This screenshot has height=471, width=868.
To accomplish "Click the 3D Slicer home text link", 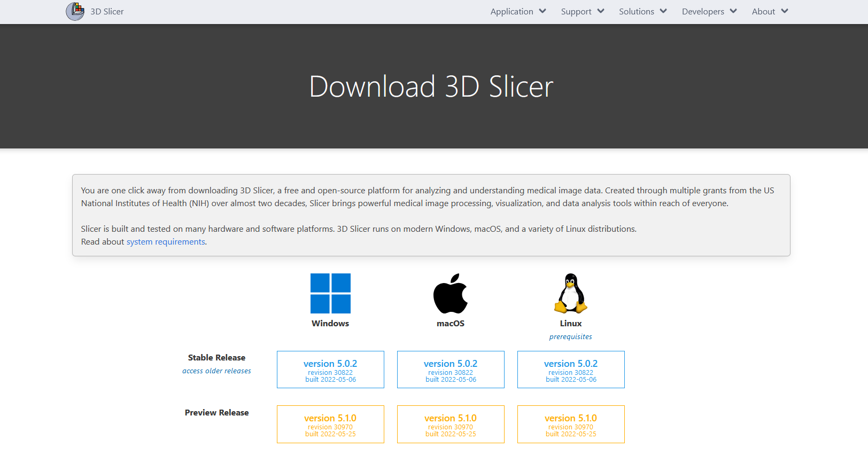I will [107, 12].
